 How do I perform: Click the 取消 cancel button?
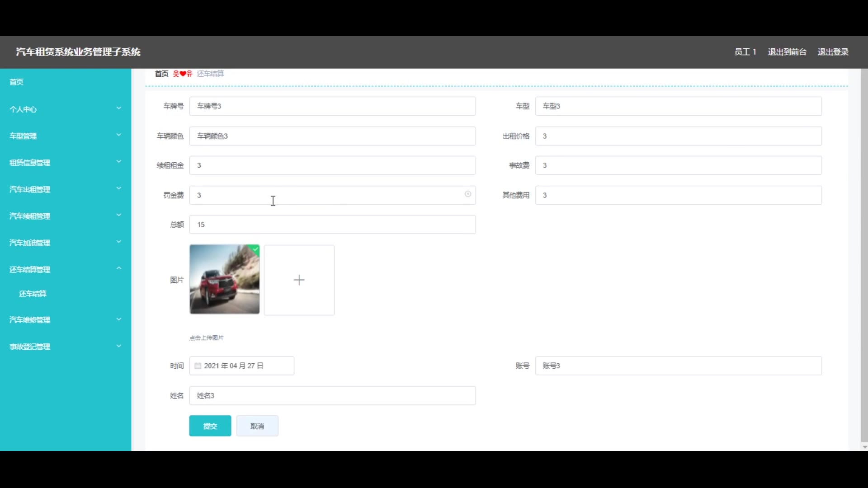pos(257,426)
